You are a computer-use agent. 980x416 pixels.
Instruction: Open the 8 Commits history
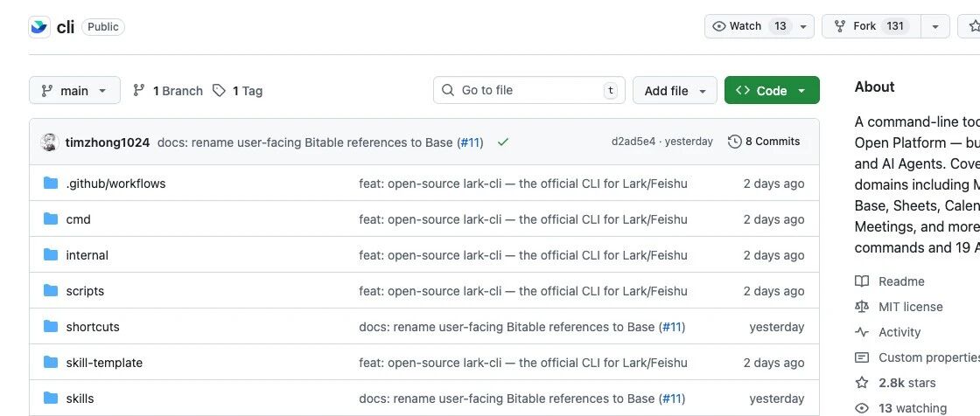click(764, 142)
